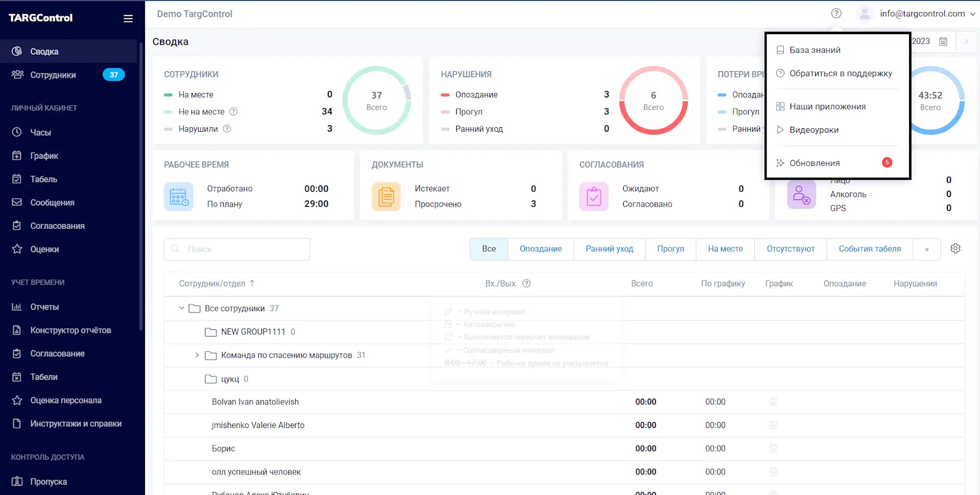This screenshot has height=495, width=980.
Task: Expand Команда по спасению маршрутов group
Action: (197, 355)
